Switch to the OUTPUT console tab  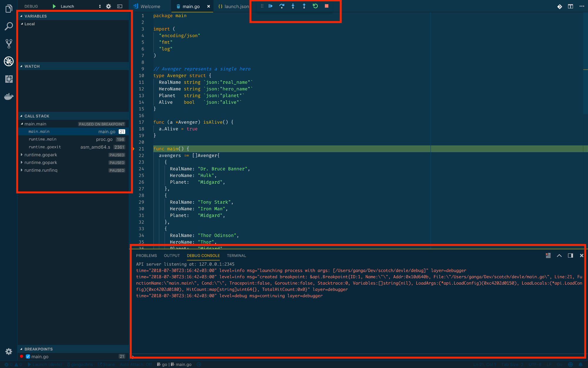[x=171, y=255]
